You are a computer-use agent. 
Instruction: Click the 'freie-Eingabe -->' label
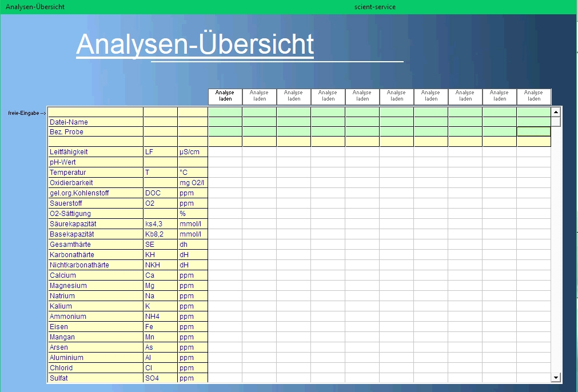click(x=27, y=113)
